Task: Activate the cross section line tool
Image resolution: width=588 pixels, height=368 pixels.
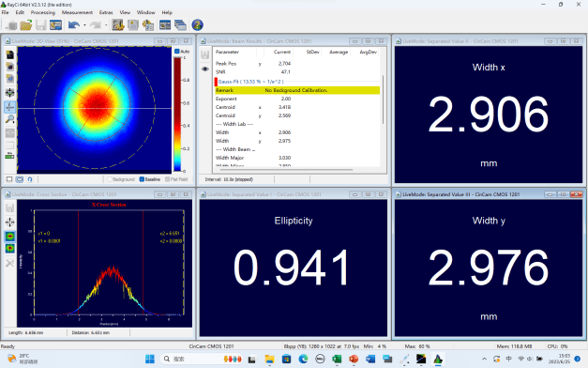Action: (x=10, y=107)
